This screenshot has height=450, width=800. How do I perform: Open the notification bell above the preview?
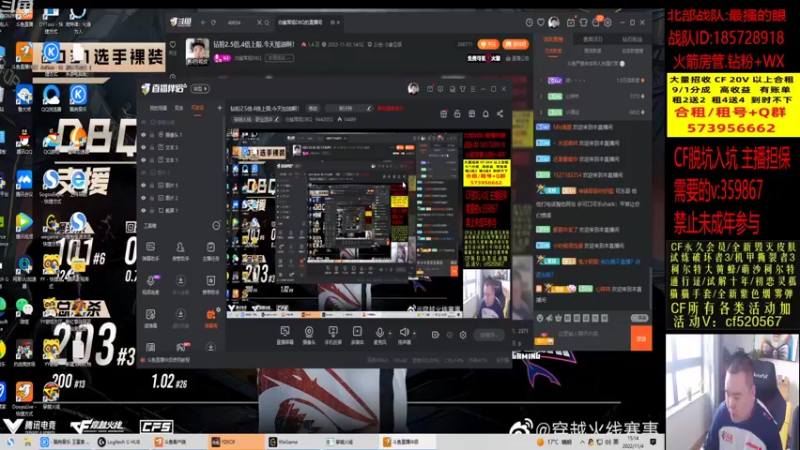(x=486, y=114)
